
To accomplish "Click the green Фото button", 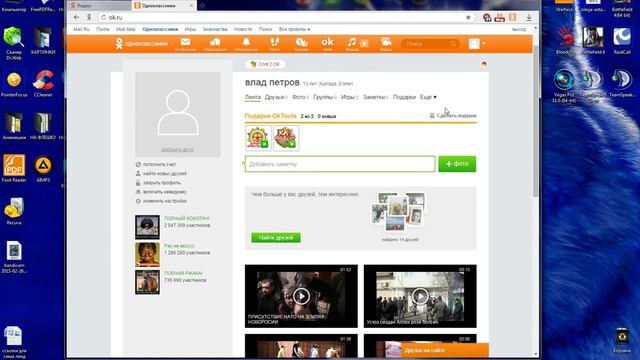I will [457, 164].
